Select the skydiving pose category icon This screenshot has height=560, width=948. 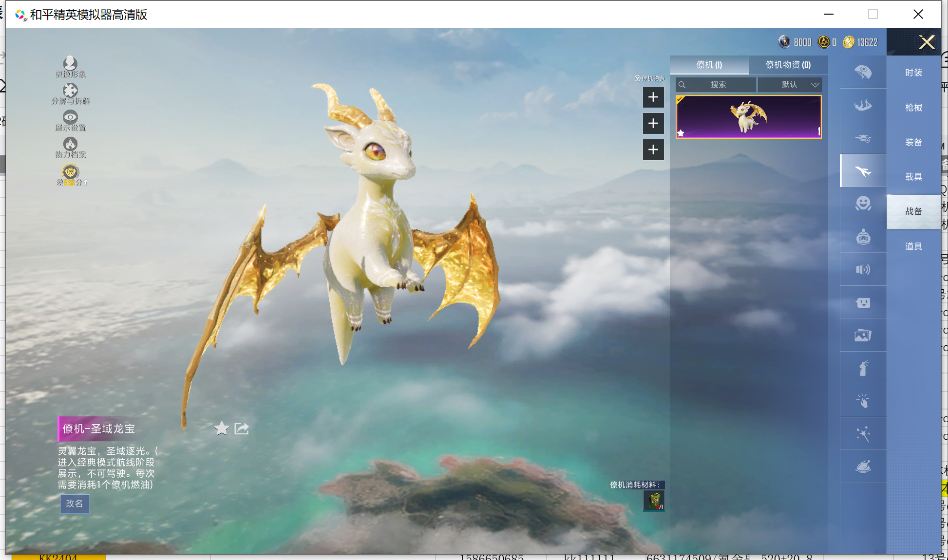863,105
